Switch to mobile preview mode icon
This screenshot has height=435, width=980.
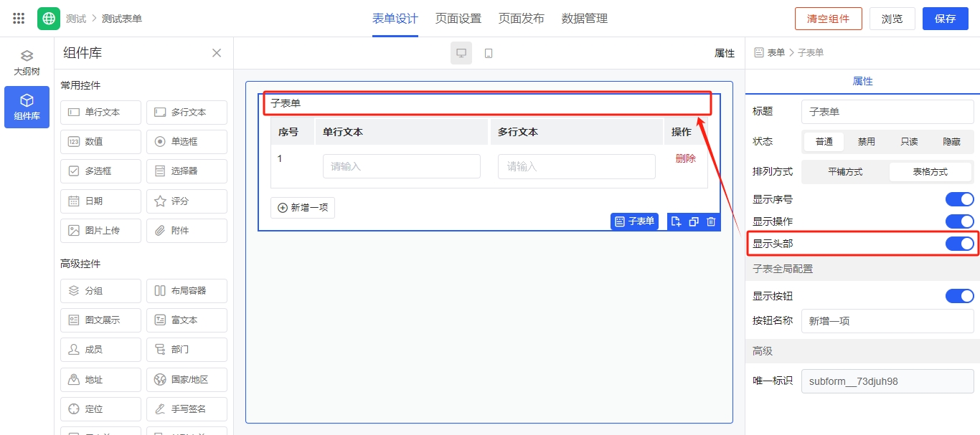pos(489,53)
